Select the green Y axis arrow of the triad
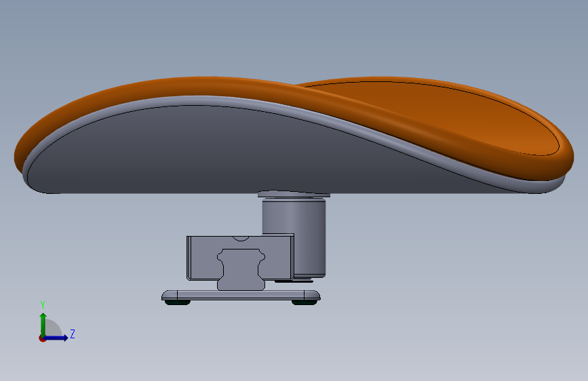588x381 pixels. [x=43, y=324]
